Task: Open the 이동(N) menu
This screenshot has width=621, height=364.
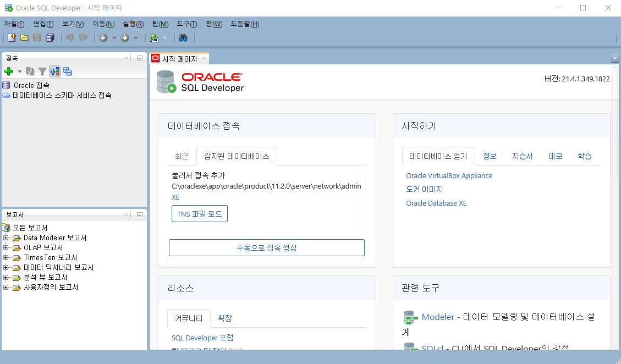Action: [x=103, y=24]
